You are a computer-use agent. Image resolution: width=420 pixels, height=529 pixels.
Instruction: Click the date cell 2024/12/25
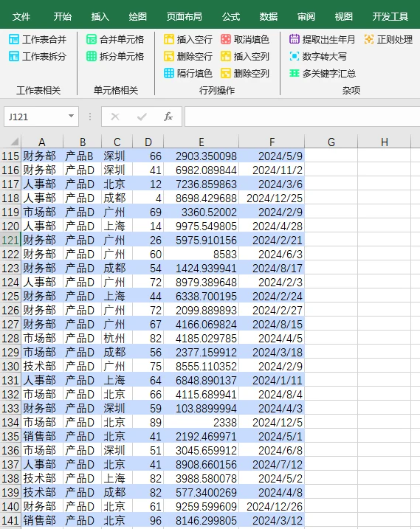tap(272, 198)
